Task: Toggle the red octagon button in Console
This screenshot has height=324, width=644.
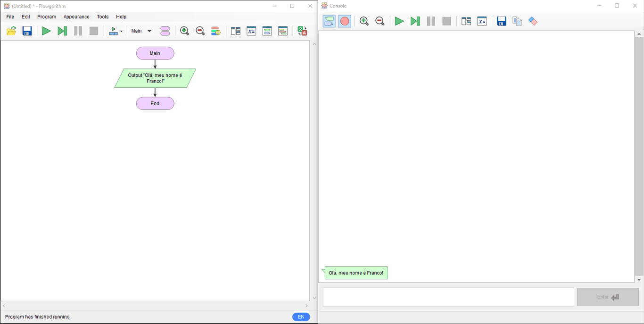Action: 345,21
